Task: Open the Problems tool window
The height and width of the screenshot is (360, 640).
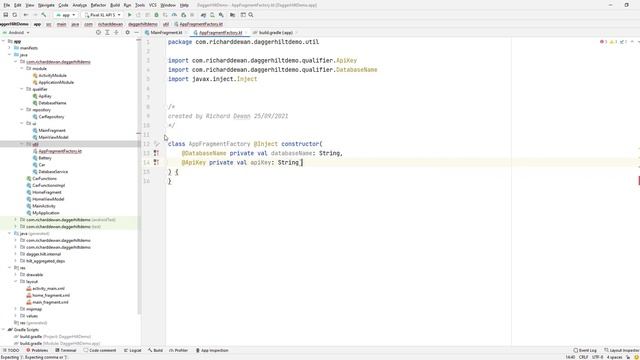Action: coord(38,350)
